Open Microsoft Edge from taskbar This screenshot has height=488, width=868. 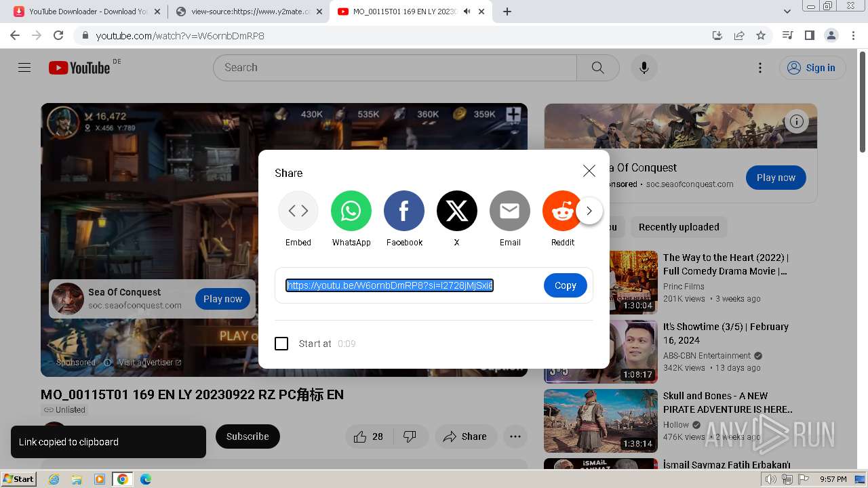146,479
